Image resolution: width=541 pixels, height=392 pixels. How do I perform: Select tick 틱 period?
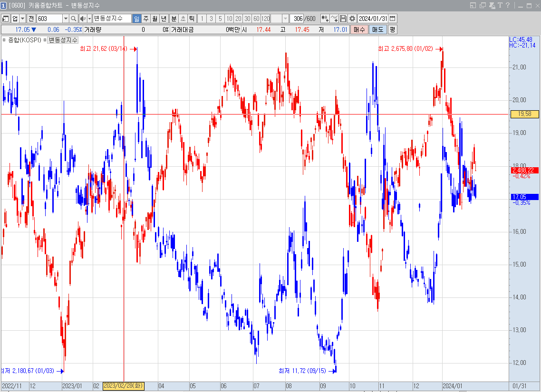point(192,19)
